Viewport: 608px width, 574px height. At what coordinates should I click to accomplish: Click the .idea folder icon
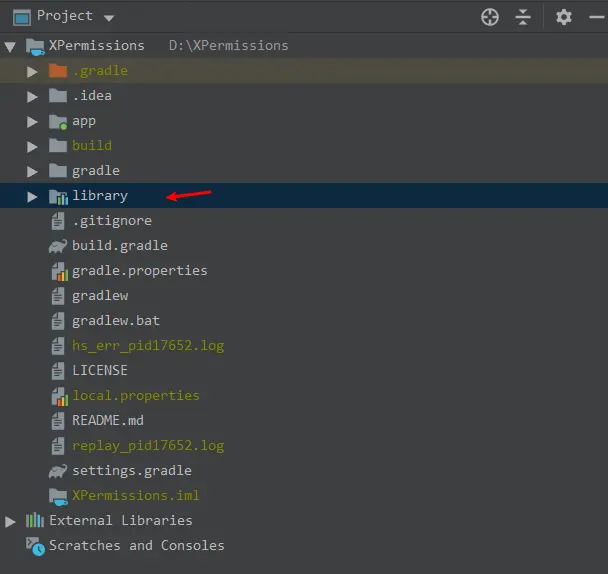pos(58,96)
